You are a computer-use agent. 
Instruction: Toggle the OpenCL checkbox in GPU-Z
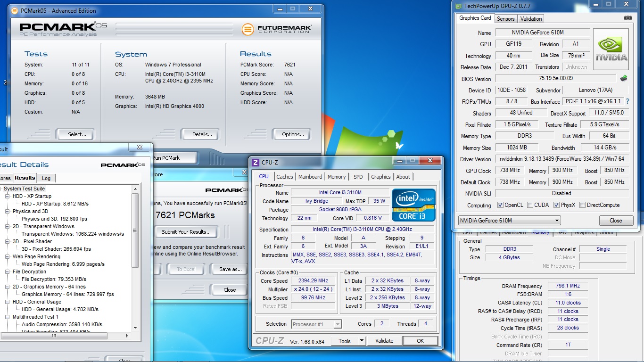coord(500,205)
